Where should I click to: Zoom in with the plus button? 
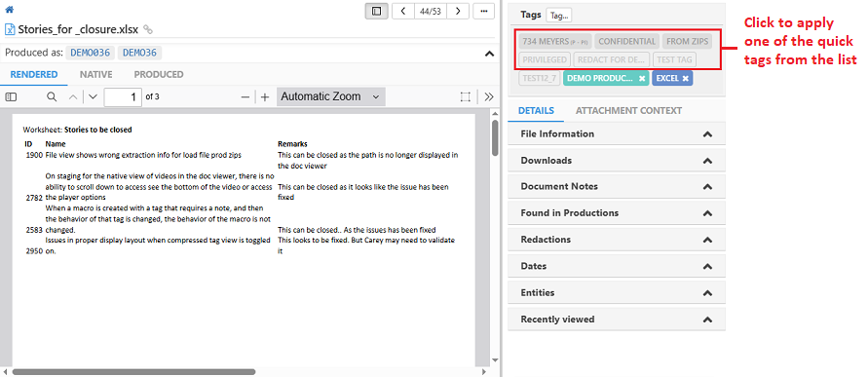point(265,96)
